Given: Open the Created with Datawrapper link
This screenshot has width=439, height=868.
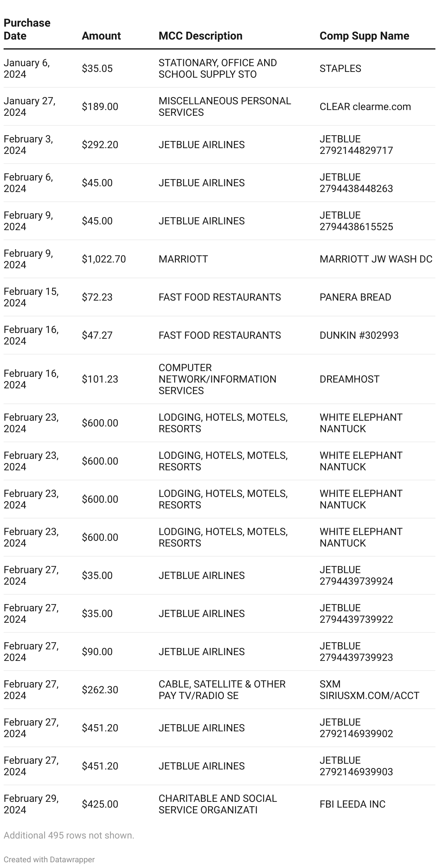Looking at the screenshot, I should pyautogui.click(x=49, y=859).
